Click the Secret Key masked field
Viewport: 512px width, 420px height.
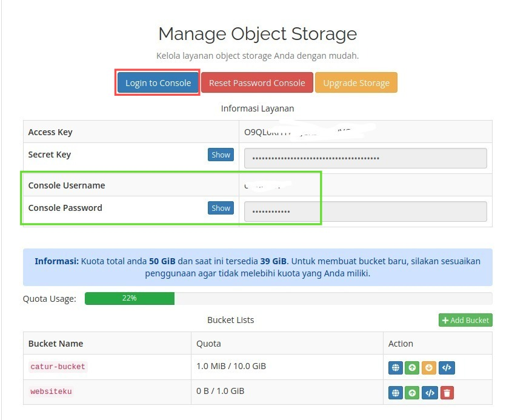point(365,158)
